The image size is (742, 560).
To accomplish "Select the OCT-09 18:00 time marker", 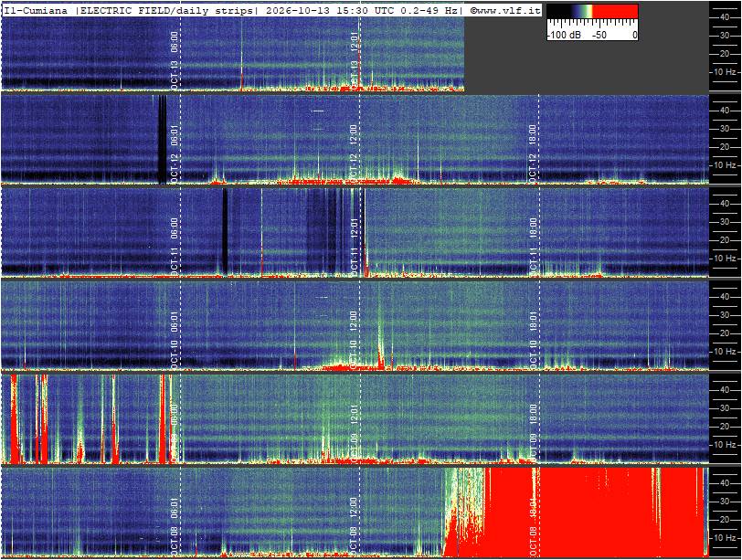I will tap(533, 433).
